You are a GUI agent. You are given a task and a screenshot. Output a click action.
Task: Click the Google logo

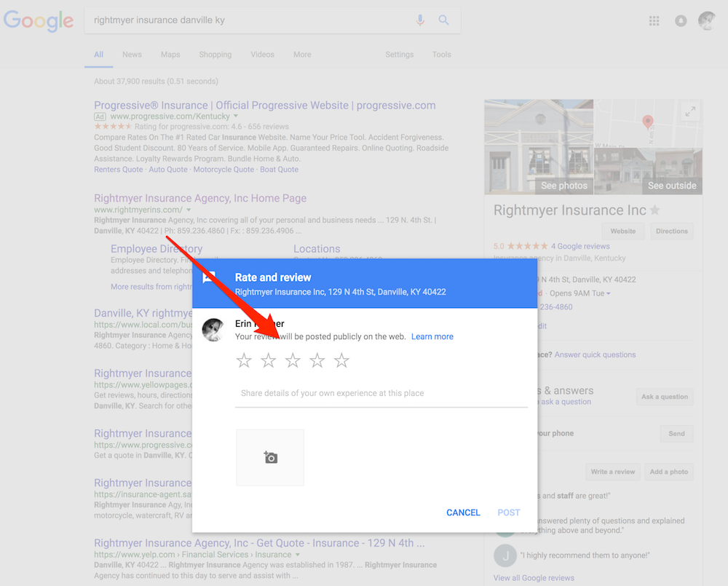point(39,21)
